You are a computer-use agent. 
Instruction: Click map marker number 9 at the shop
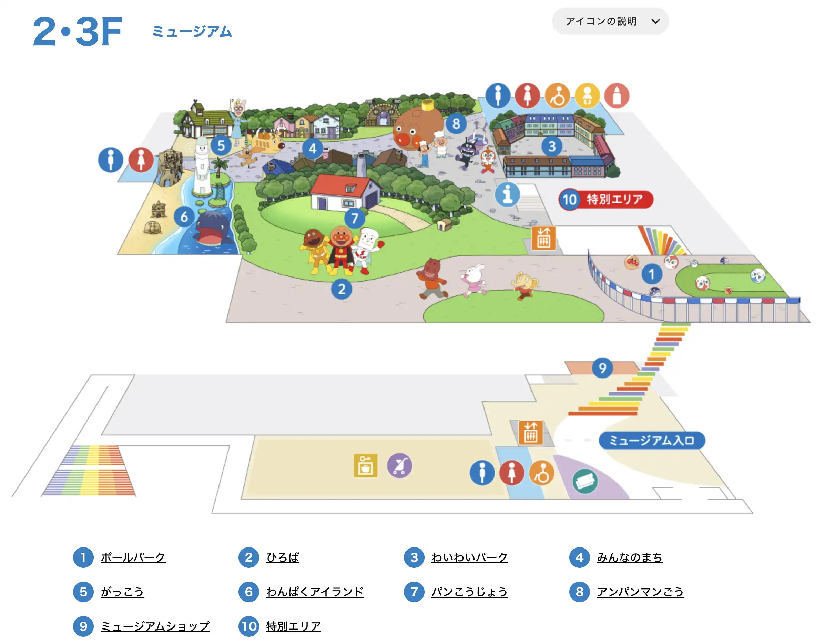pos(602,368)
